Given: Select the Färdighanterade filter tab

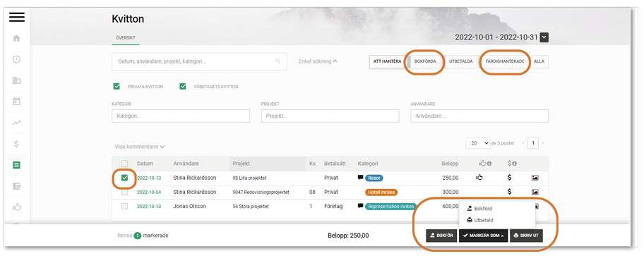Looking at the screenshot, I should 505,61.
